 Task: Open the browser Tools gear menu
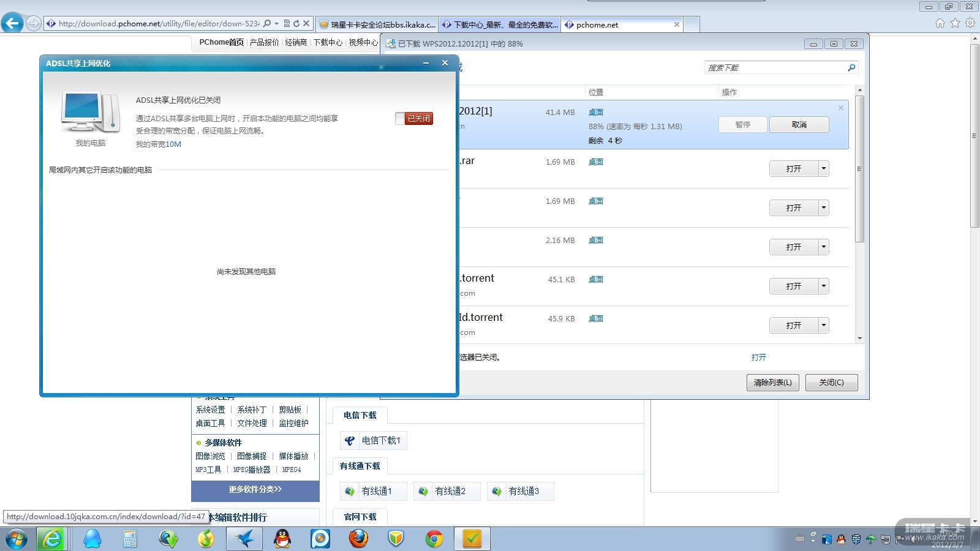click(970, 23)
